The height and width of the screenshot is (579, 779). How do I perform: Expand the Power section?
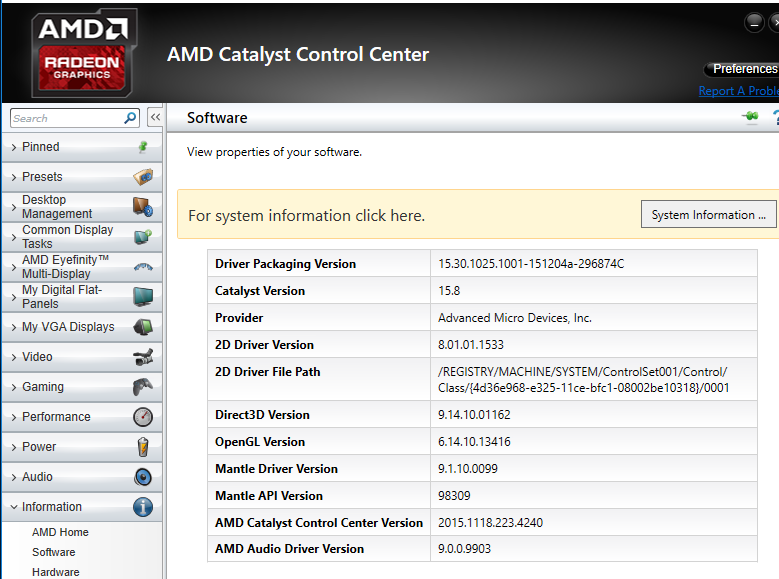(x=14, y=447)
